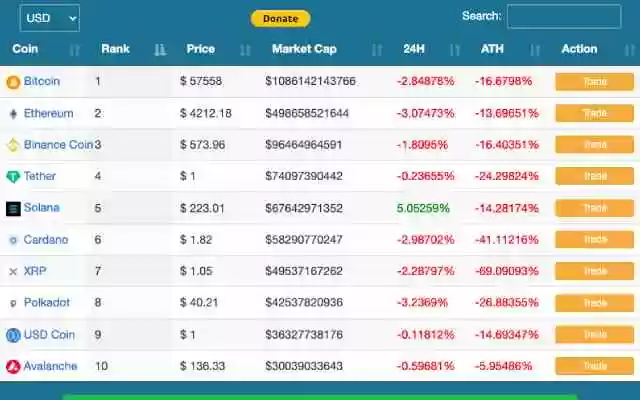Click the Ethereum diamond logo icon
This screenshot has height=400, width=640.
tap(13, 114)
